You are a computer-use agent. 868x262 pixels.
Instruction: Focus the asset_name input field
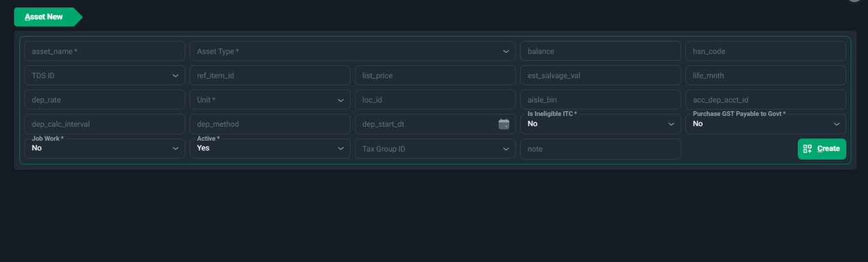104,51
